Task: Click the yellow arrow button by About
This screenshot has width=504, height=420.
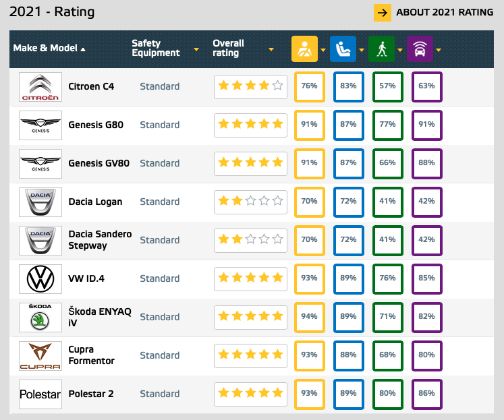Action: click(x=383, y=12)
